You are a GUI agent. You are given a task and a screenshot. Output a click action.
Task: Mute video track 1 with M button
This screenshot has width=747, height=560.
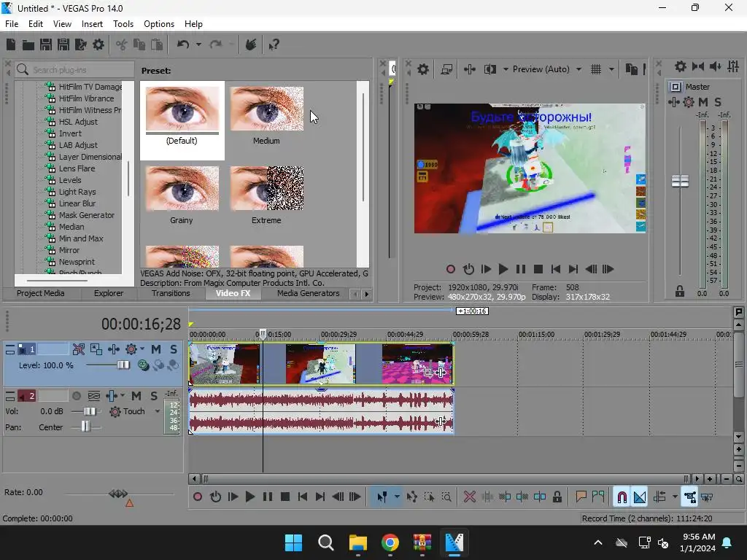click(156, 349)
